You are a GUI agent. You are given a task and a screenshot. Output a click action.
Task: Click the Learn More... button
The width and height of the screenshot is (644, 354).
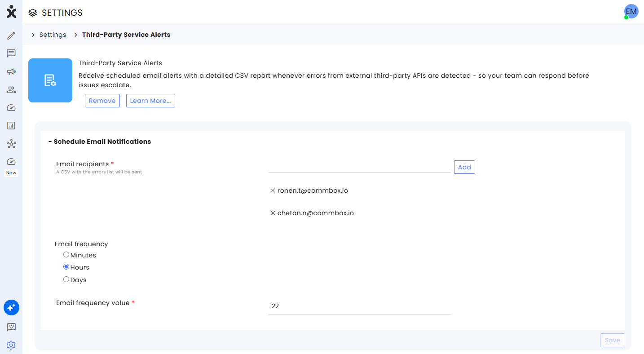(150, 101)
